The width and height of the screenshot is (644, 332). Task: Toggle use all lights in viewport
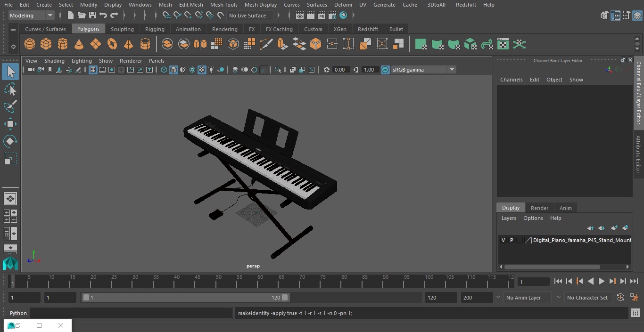click(x=211, y=70)
